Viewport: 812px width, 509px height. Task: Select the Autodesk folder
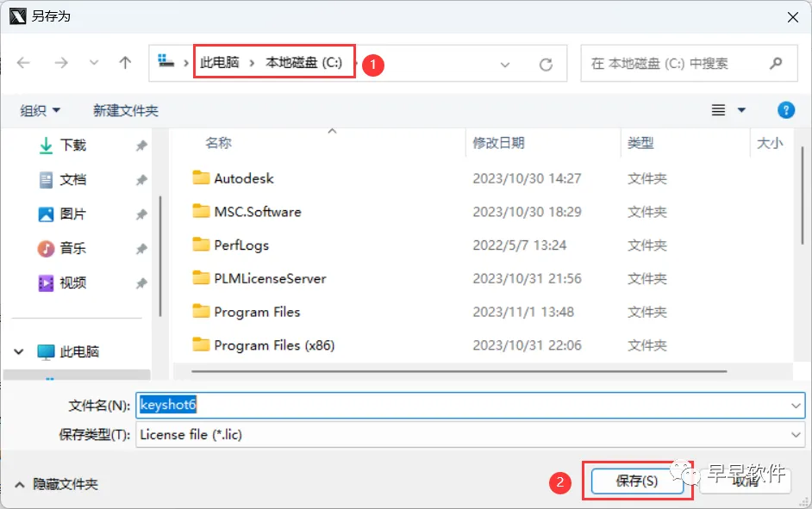[x=244, y=178]
